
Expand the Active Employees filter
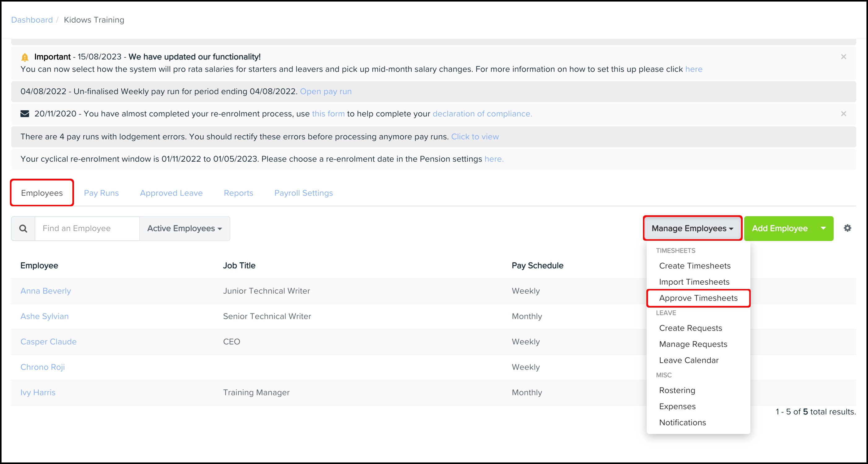coord(185,228)
